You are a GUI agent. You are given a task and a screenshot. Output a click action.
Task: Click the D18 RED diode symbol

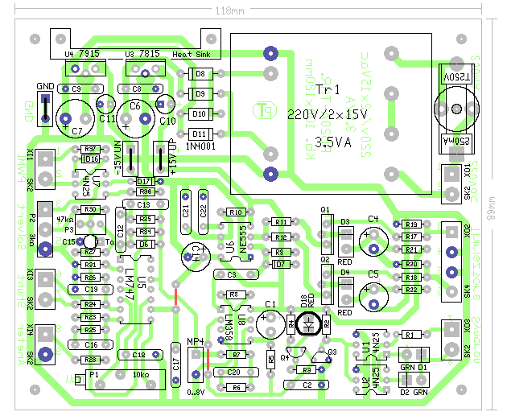(310, 323)
